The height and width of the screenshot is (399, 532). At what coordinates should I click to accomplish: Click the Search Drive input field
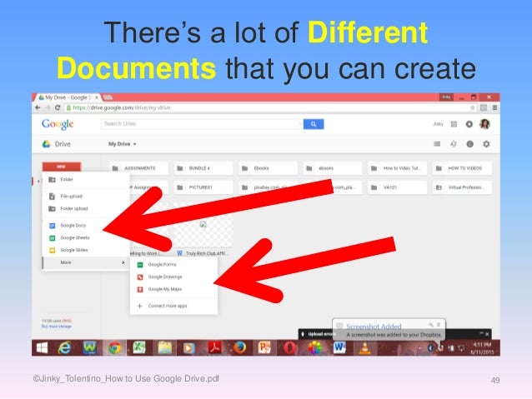[x=200, y=124]
